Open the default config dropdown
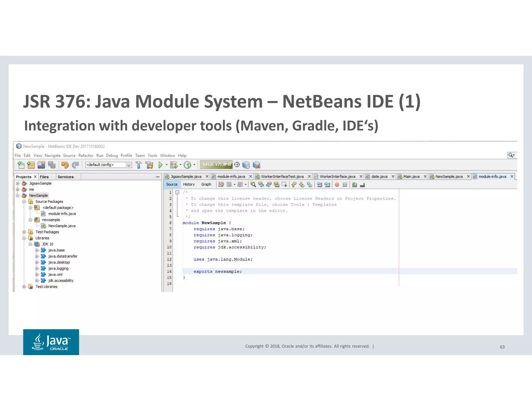532x411 pixels. coord(129,165)
